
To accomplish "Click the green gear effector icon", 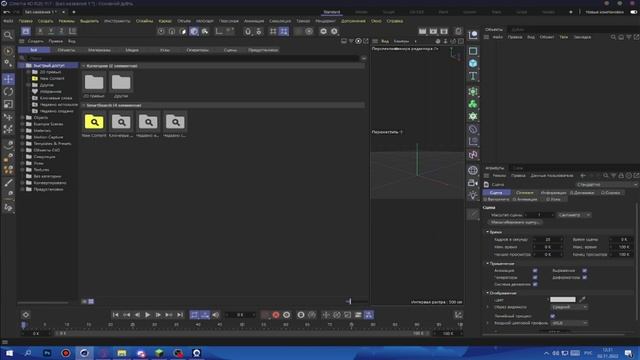I will [x=473, y=116].
